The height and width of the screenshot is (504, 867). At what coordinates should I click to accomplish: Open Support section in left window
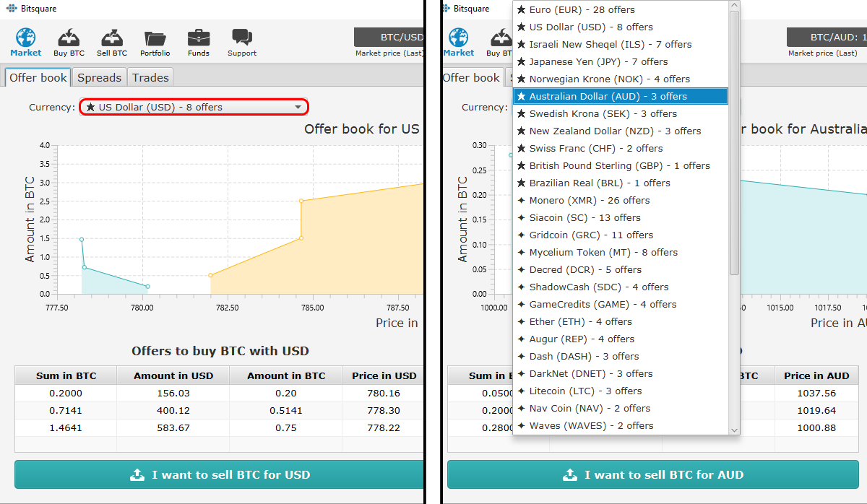tap(242, 42)
